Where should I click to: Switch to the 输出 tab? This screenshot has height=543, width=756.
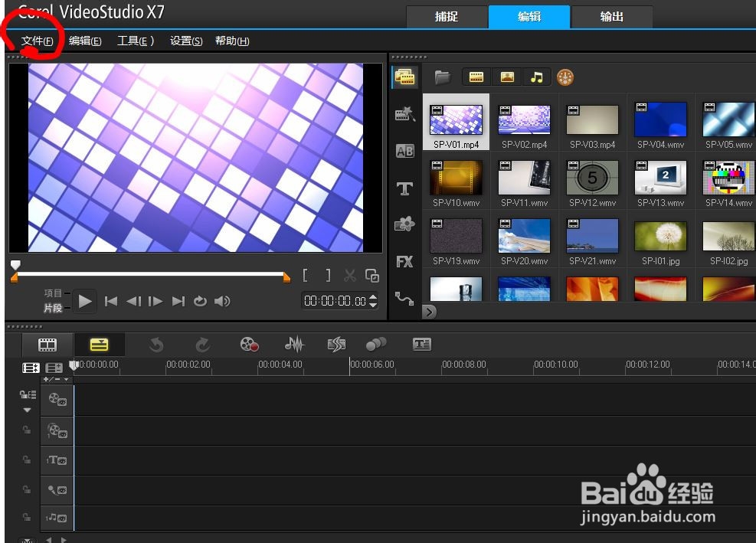pos(611,17)
